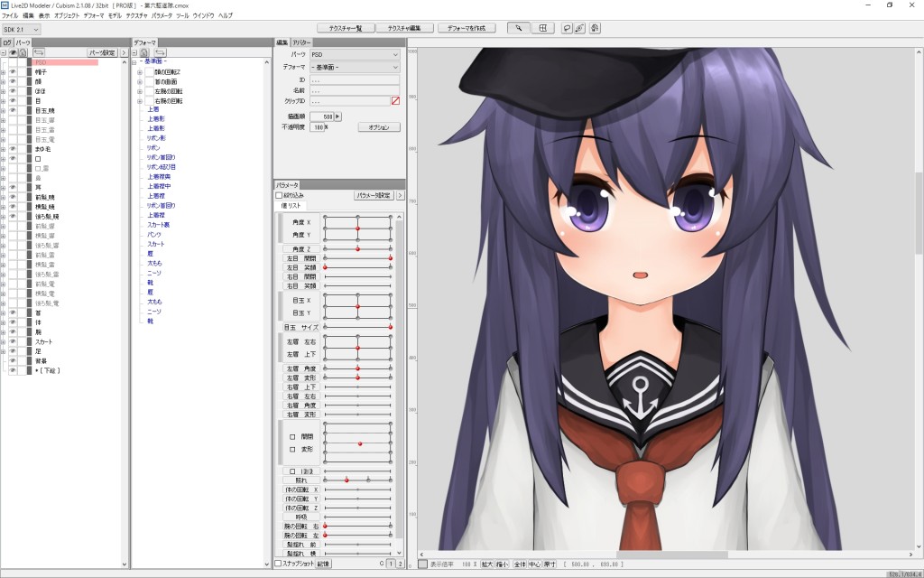Click eye icon in parts panel toolbar
This screenshot has width=924, height=578.
click(x=13, y=52)
